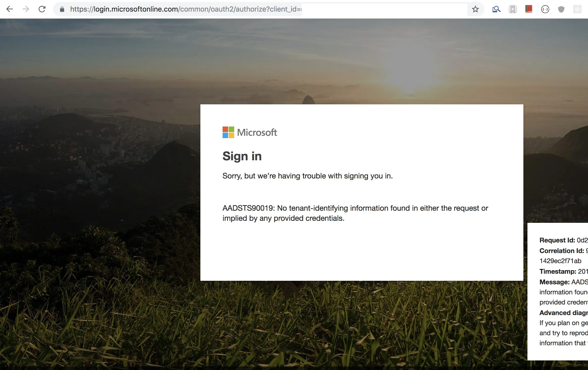
Task: Click the Advanced diagnostics label
Action: [x=563, y=313]
